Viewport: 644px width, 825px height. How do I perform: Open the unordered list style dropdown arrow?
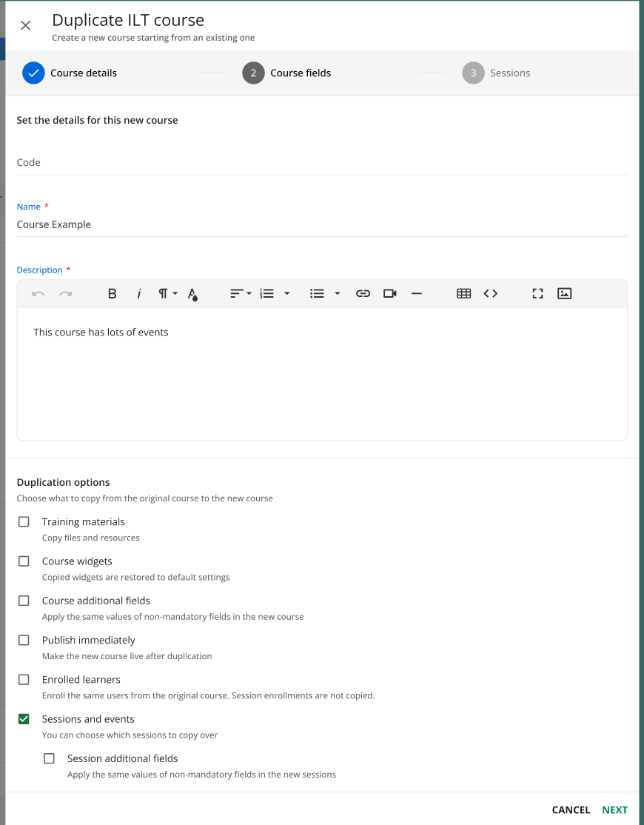(x=338, y=293)
